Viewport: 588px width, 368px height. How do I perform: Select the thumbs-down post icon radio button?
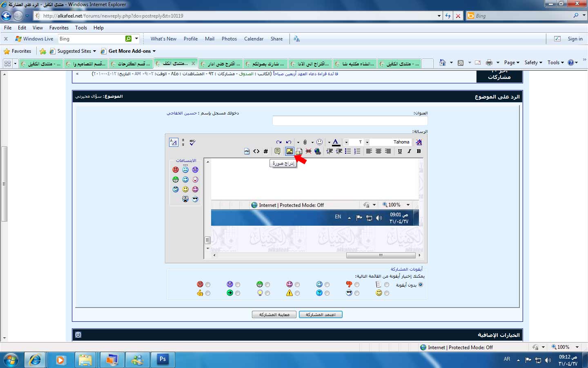(357, 285)
